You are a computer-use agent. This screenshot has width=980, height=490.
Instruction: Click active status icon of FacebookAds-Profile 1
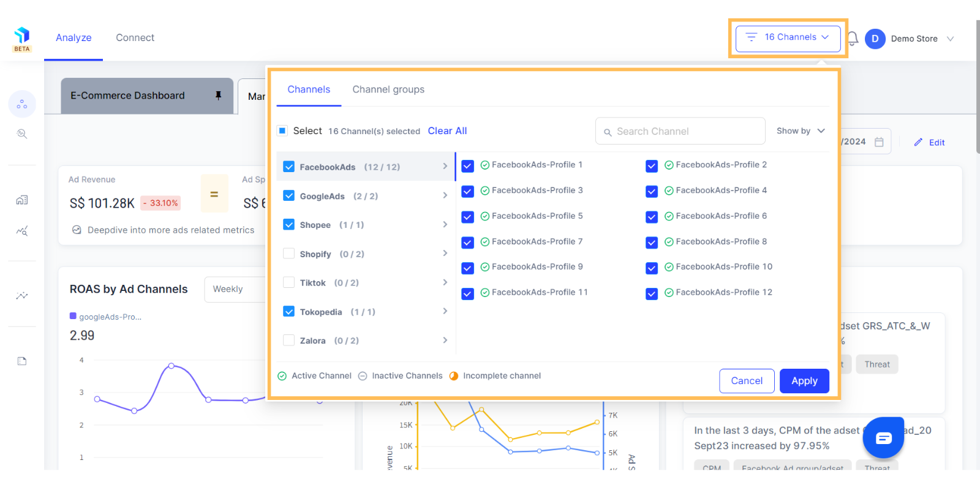(x=485, y=165)
